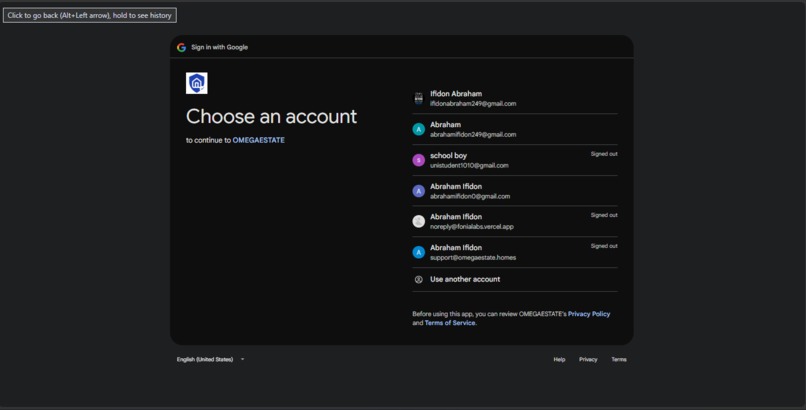806x410 pixels.
Task: Select abrahamifidon0@gmail.com account
Action: pos(515,191)
